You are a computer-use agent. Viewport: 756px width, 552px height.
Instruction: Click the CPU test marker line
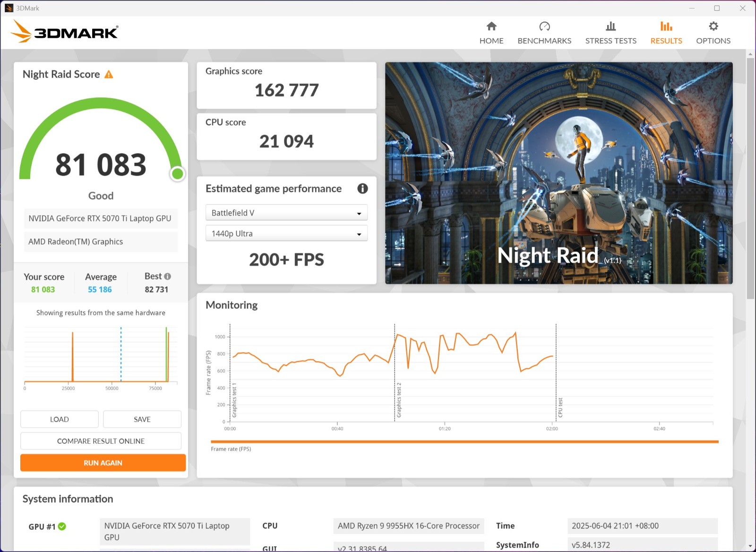point(556,372)
